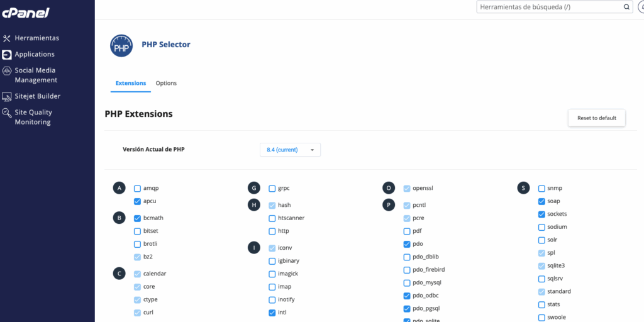Click letter P group badge
Image resolution: width=644 pixels, height=322 pixels.
point(389,205)
